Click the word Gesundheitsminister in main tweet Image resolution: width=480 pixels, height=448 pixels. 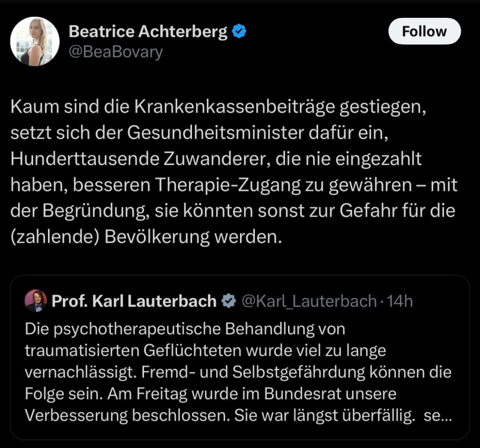pyautogui.click(x=216, y=133)
